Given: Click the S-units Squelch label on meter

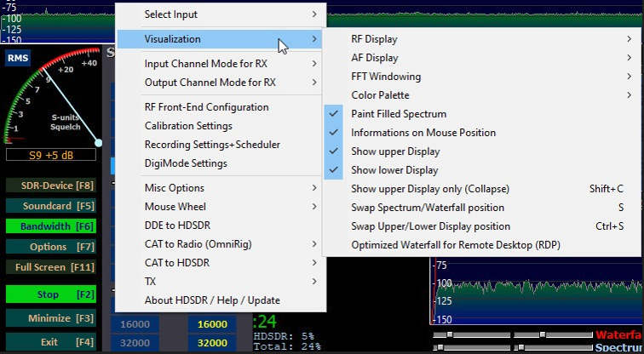Looking at the screenshot, I should [x=65, y=123].
